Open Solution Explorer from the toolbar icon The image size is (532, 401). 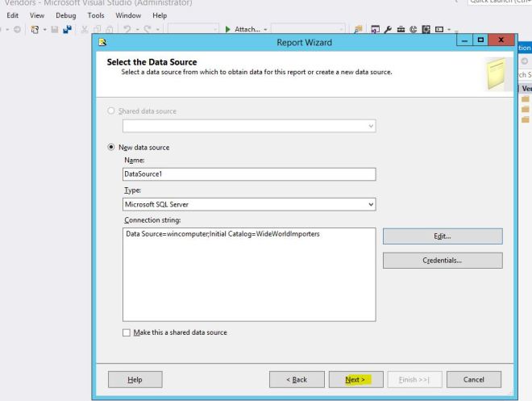point(376,29)
